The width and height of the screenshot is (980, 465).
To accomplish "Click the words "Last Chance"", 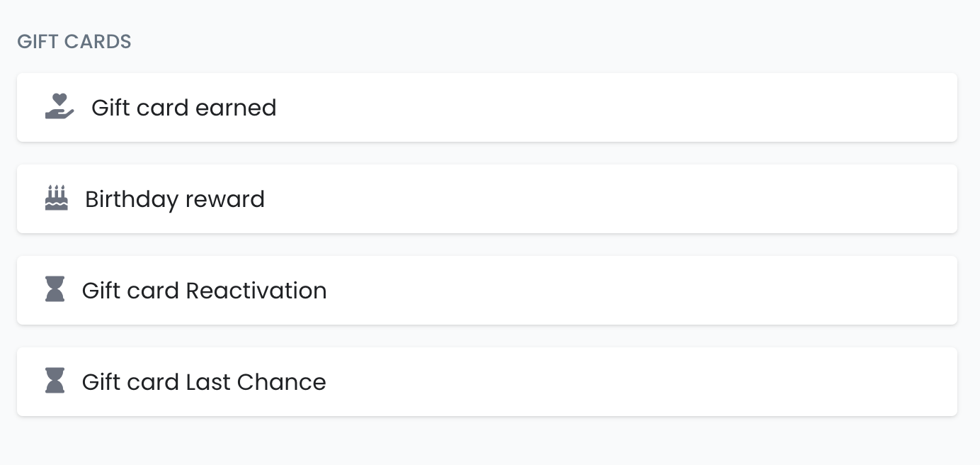I will (256, 382).
